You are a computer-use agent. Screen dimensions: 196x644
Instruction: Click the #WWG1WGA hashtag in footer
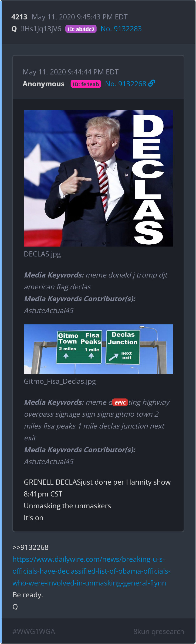click(x=34, y=632)
